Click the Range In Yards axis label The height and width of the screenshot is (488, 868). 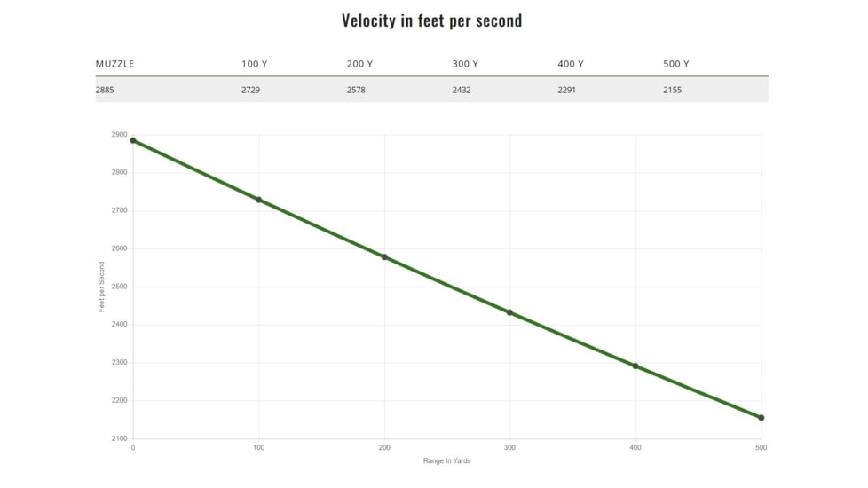[x=446, y=460]
